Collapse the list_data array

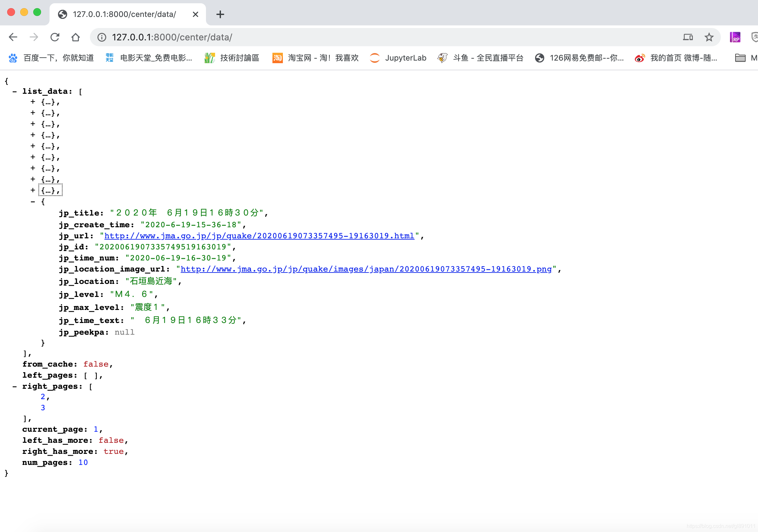[x=15, y=91]
